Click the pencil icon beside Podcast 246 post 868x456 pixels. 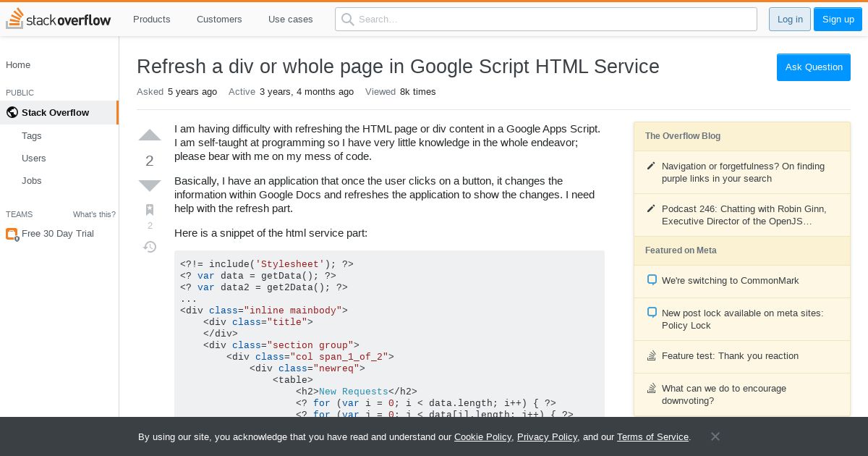[651, 208]
